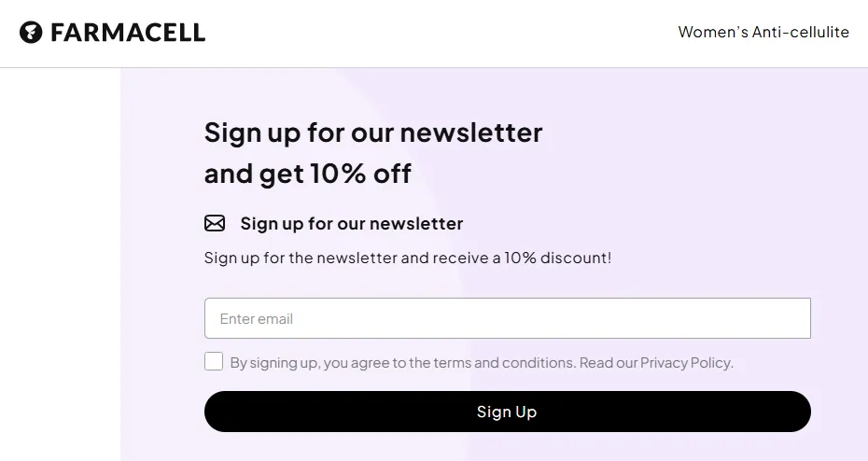Open the Privacy Policy link
Image resolution: width=868 pixels, height=461 pixels.
686,362
